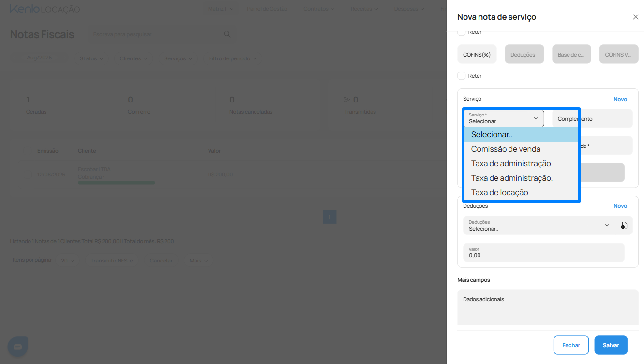Click the Kenlo Locação logo
Viewport: 644px width, 364px height.
(45, 9)
